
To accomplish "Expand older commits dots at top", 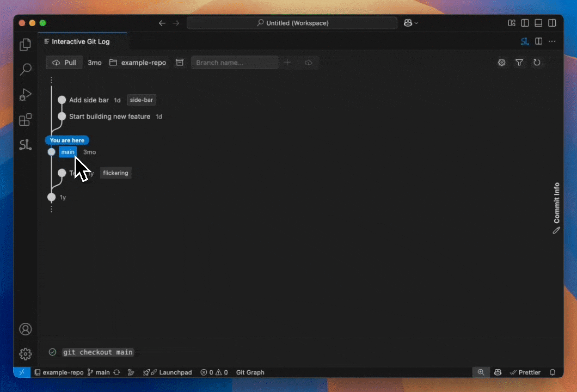I will [x=52, y=80].
